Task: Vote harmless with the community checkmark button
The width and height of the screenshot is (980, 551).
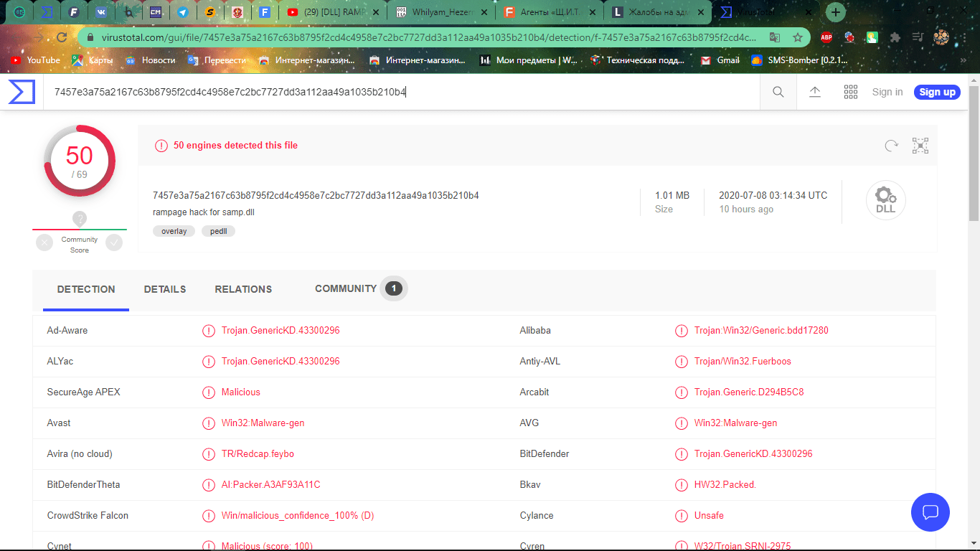Action: click(x=114, y=243)
